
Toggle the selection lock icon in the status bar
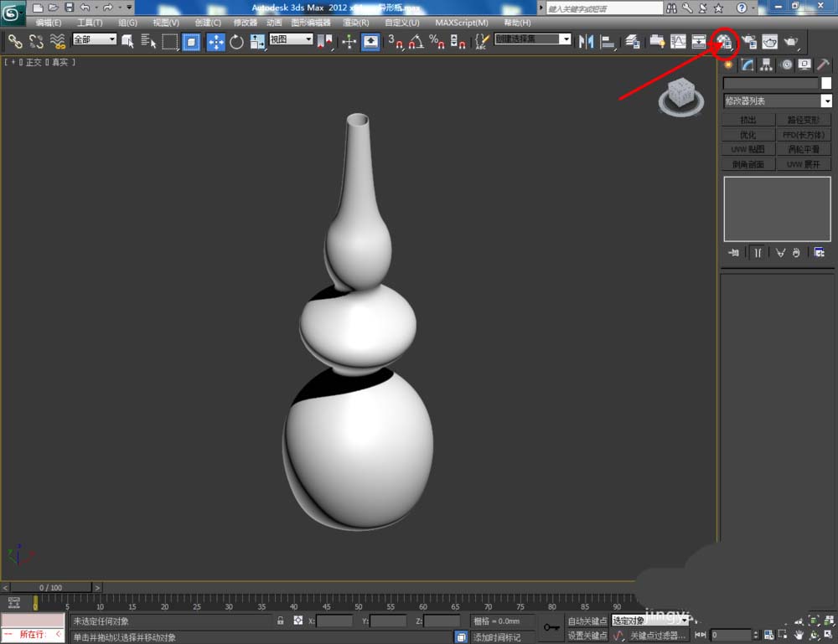click(x=281, y=621)
